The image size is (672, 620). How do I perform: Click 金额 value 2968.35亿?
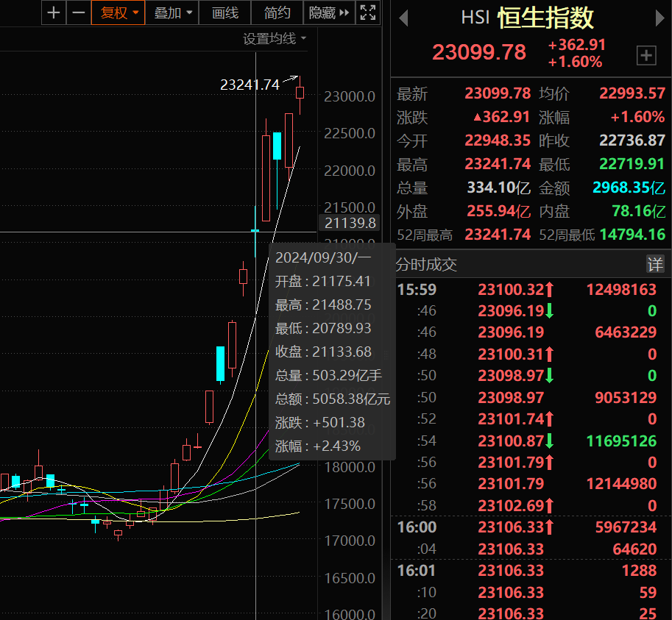point(629,188)
